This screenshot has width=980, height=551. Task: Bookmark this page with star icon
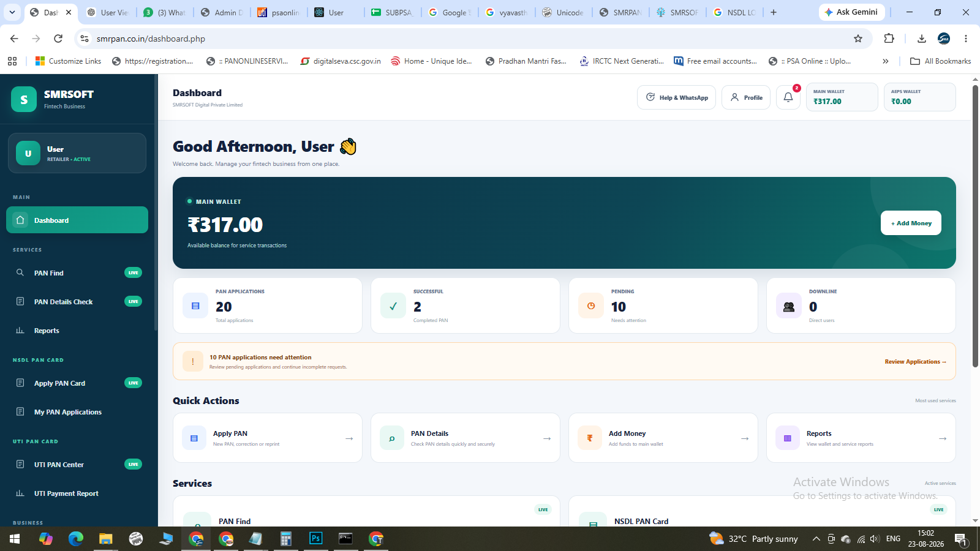point(858,39)
